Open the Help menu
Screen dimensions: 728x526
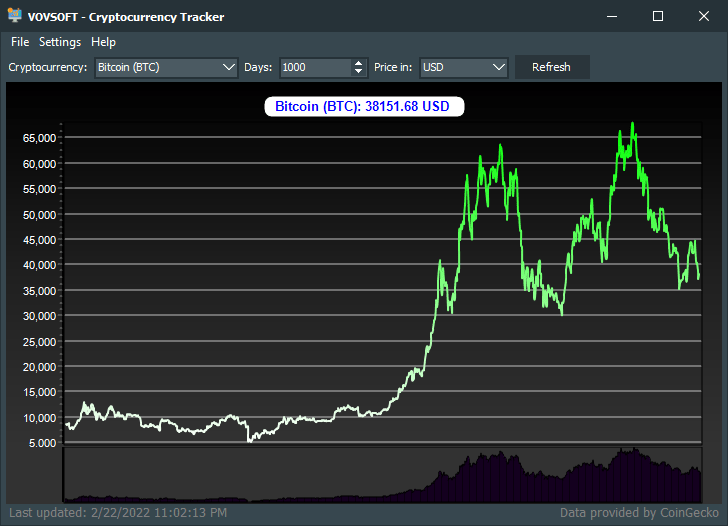(x=103, y=42)
